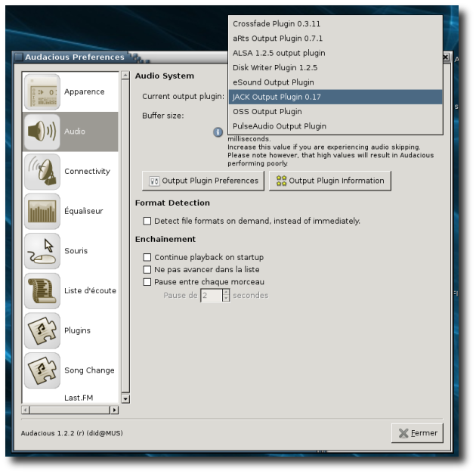476x474 pixels.
Task: Increase pause seconds with up arrow
Action: [x=226, y=292]
